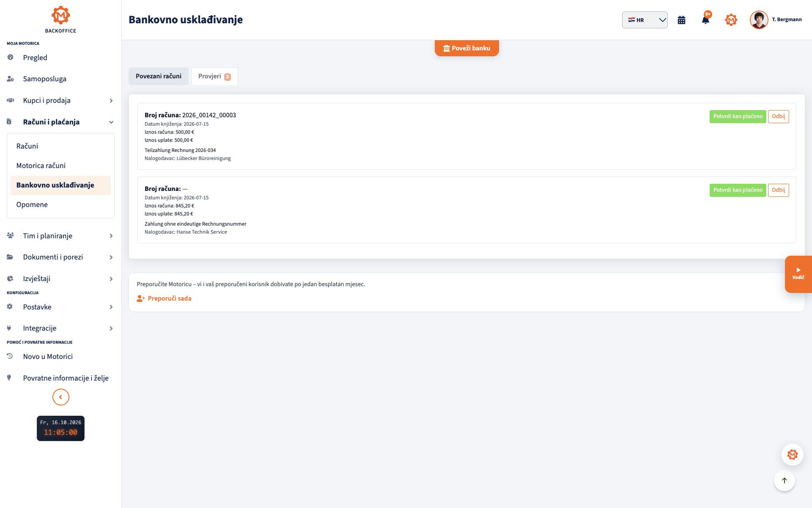
Task: Switch to Provjeri tab
Action: pyautogui.click(x=214, y=76)
